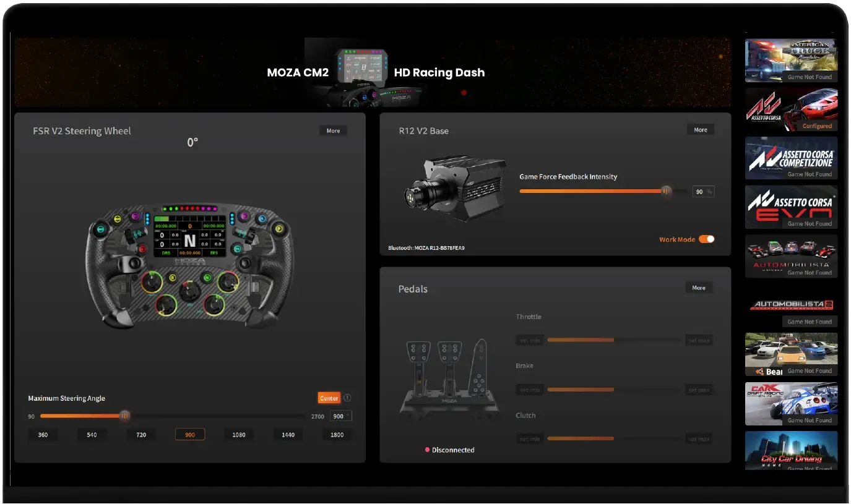
Task: Click the R12 V2 Base title
Action: [x=424, y=130]
